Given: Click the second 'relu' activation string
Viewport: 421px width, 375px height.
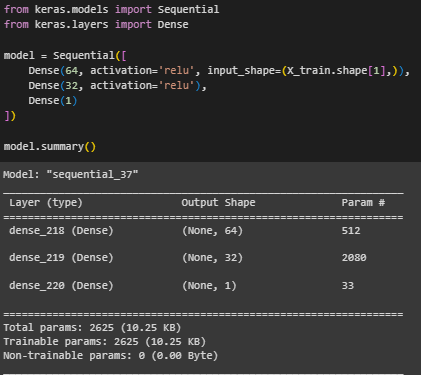Looking at the screenshot, I should (x=176, y=86).
